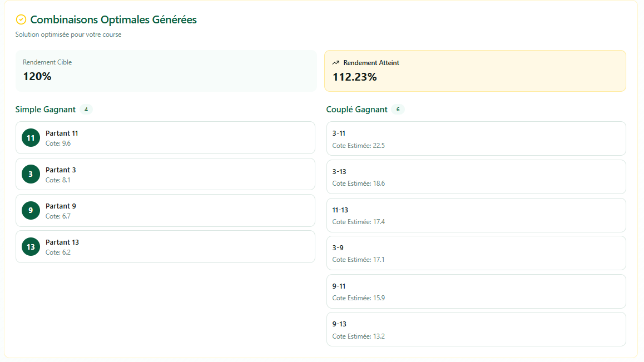Select the Partant 11 card

pyautogui.click(x=165, y=138)
